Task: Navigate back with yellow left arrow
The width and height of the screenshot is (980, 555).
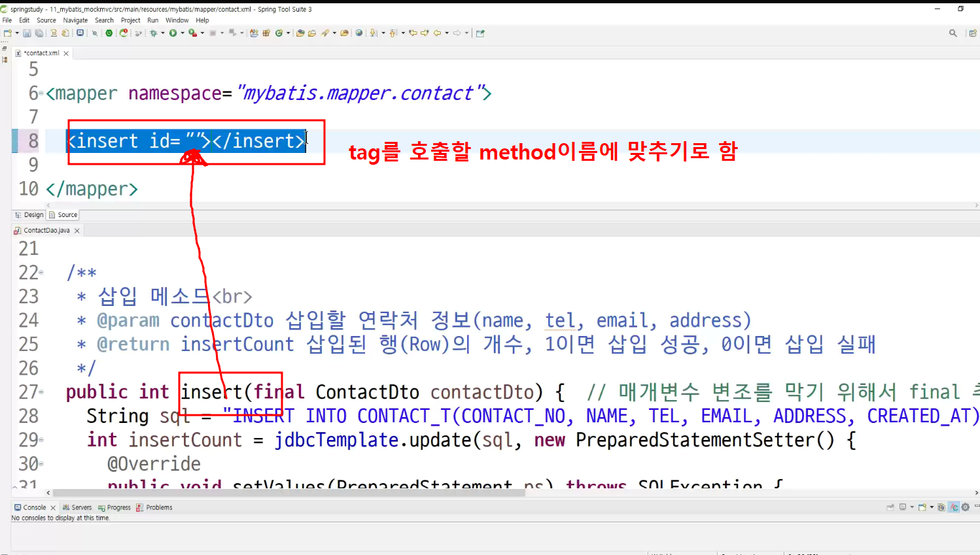Action: point(437,33)
